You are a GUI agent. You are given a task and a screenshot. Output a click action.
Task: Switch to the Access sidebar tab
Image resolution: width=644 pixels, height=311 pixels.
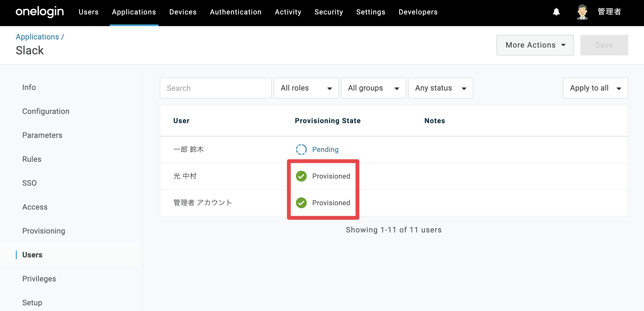pos(35,207)
